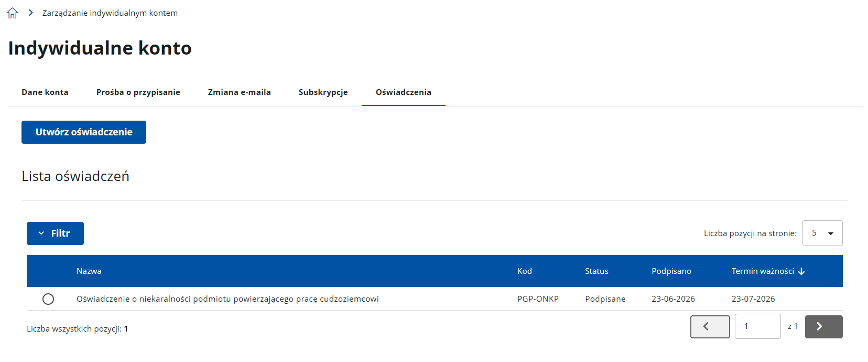Viewport: 868px width, 362px height.
Task: Switch to the Zmiana e-maila tab
Action: (240, 92)
